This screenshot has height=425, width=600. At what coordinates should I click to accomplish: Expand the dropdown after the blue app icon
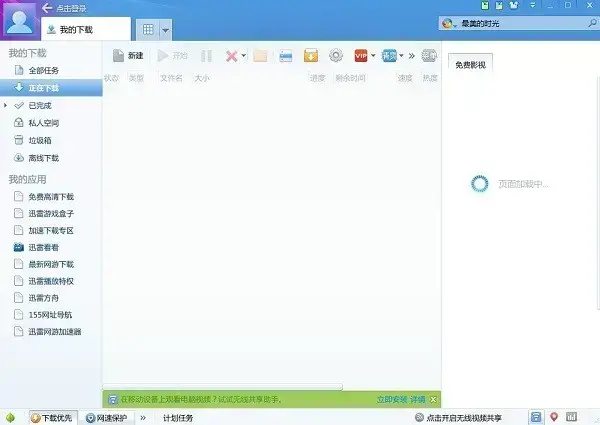point(401,56)
